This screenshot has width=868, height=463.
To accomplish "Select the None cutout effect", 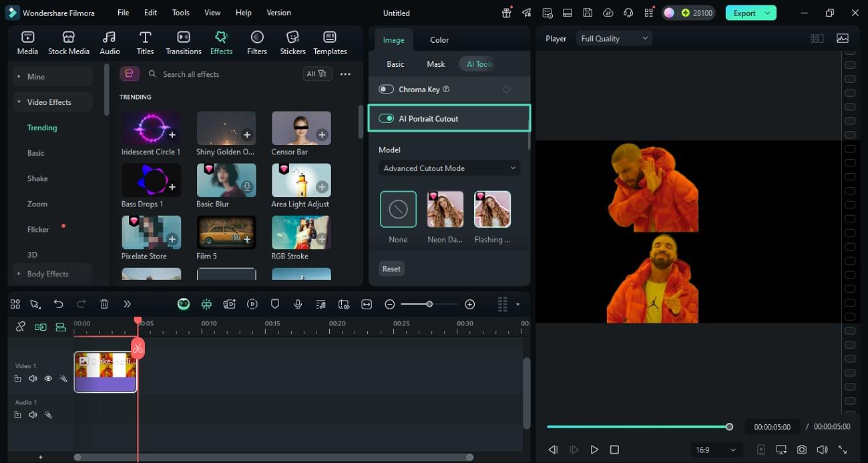I will (398, 209).
